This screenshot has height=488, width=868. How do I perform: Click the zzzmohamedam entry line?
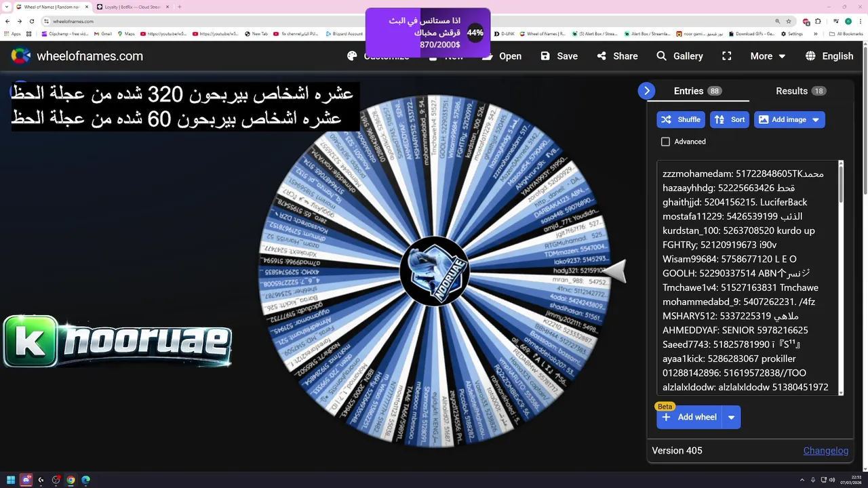click(x=743, y=174)
